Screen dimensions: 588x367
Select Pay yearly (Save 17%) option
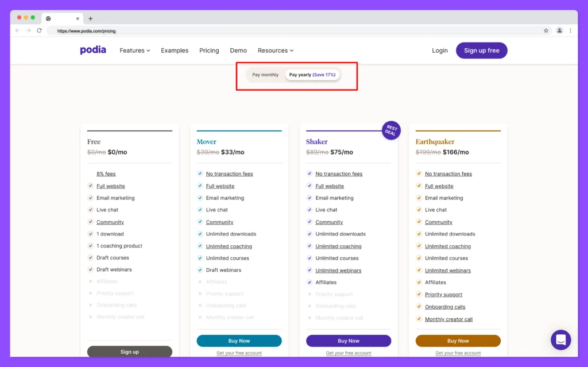[312, 75]
